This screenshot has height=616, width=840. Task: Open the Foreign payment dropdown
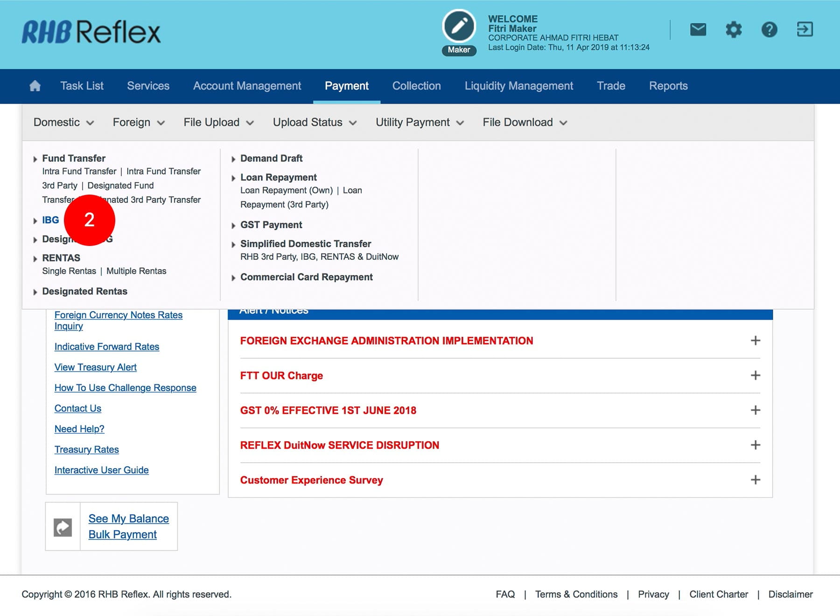(x=139, y=122)
